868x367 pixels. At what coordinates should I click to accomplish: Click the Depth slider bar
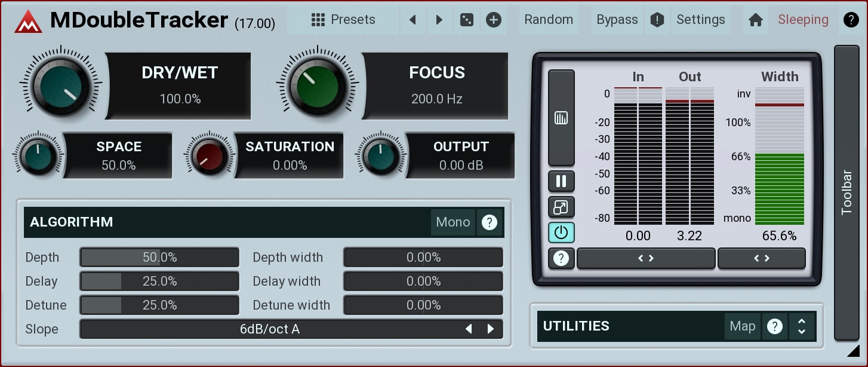click(159, 258)
